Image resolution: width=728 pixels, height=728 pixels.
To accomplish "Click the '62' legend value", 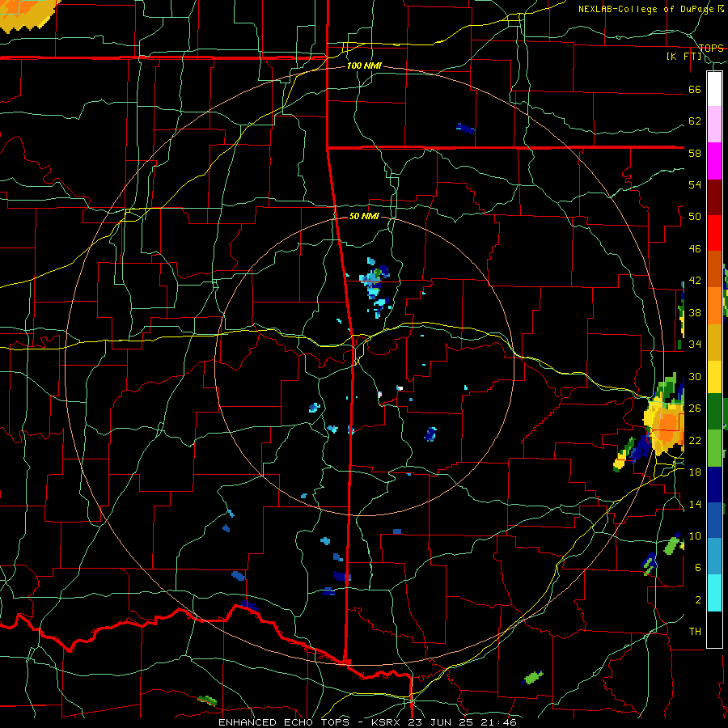I will pos(695,121).
